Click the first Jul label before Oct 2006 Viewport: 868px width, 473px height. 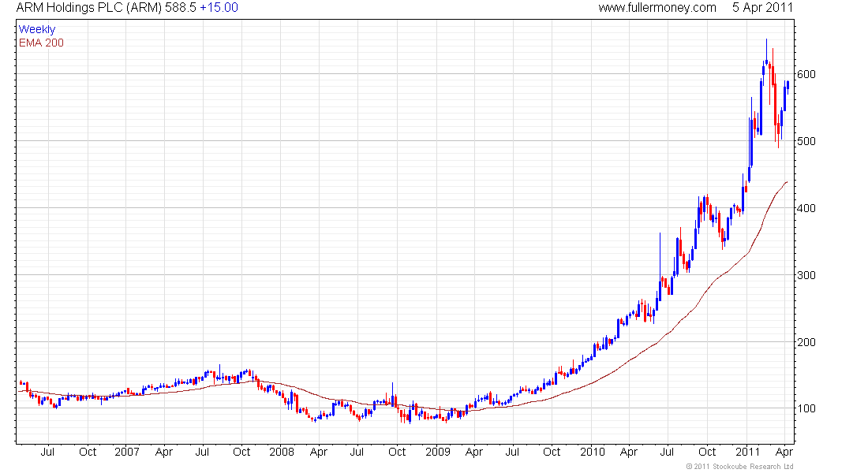pos(47,452)
